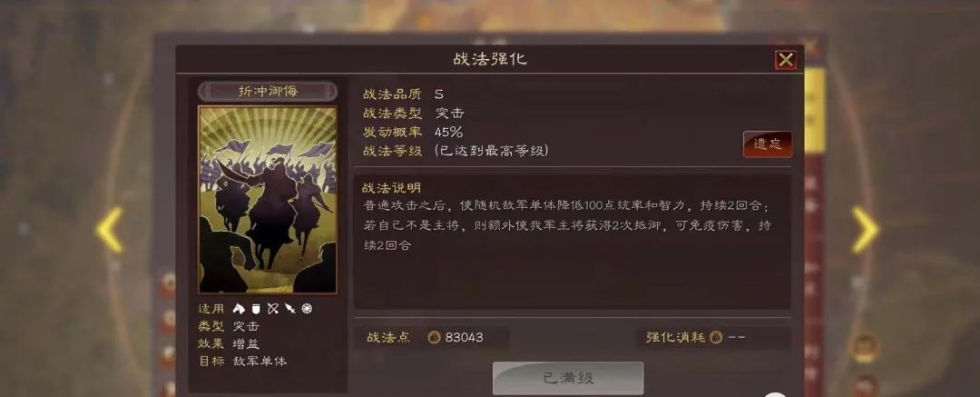980x397 pixels.
Task: Open the 折冲御侮 tactic card artwork
Action: 268,200
